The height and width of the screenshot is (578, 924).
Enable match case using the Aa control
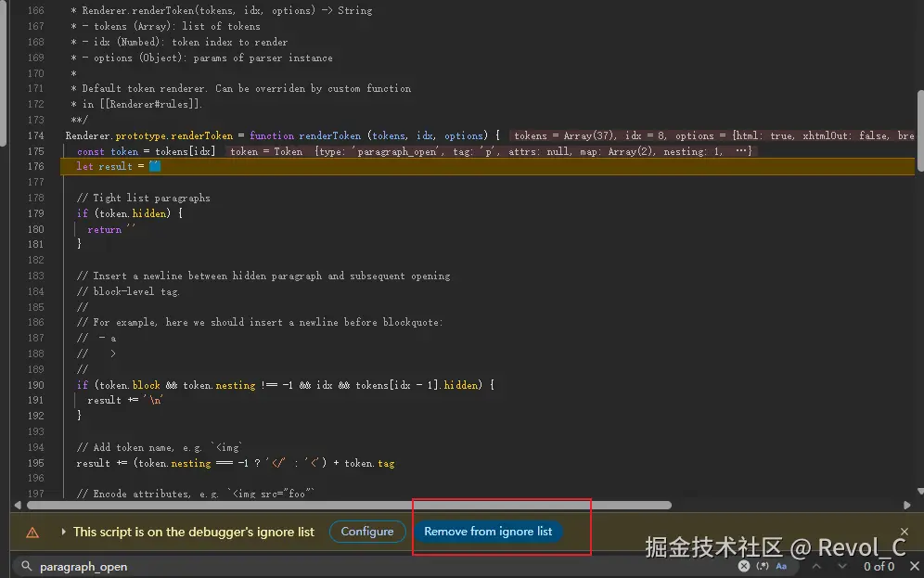tap(782, 566)
